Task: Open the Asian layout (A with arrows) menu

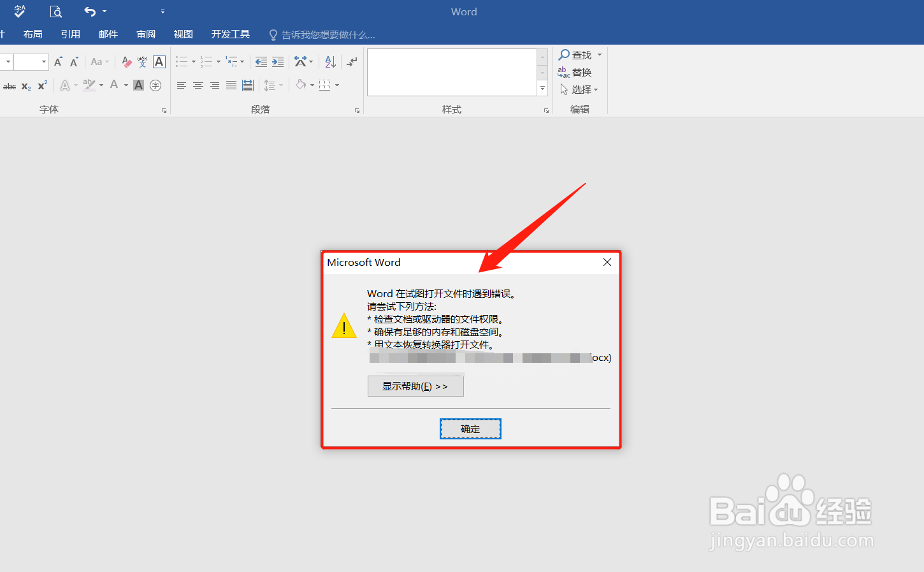Action: coord(303,62)
